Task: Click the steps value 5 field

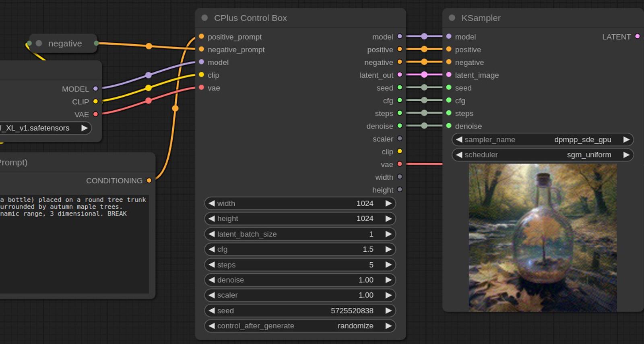Action: 300,265
